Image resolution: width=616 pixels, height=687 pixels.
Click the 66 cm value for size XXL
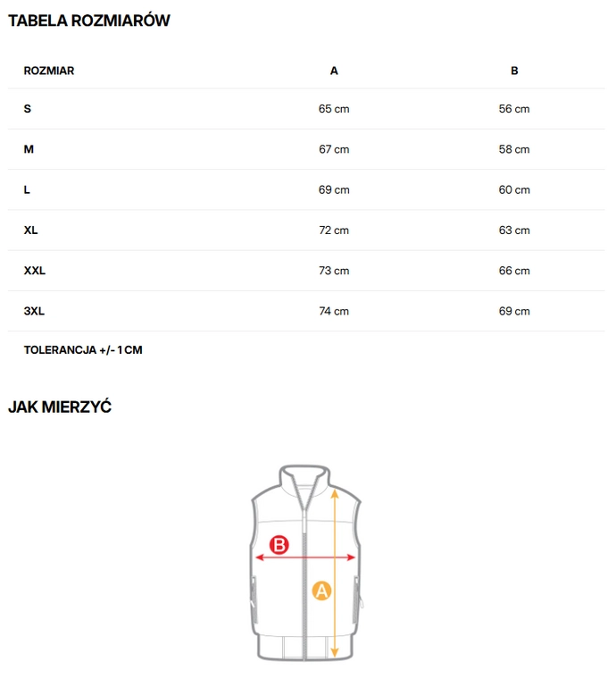(514, 271)
